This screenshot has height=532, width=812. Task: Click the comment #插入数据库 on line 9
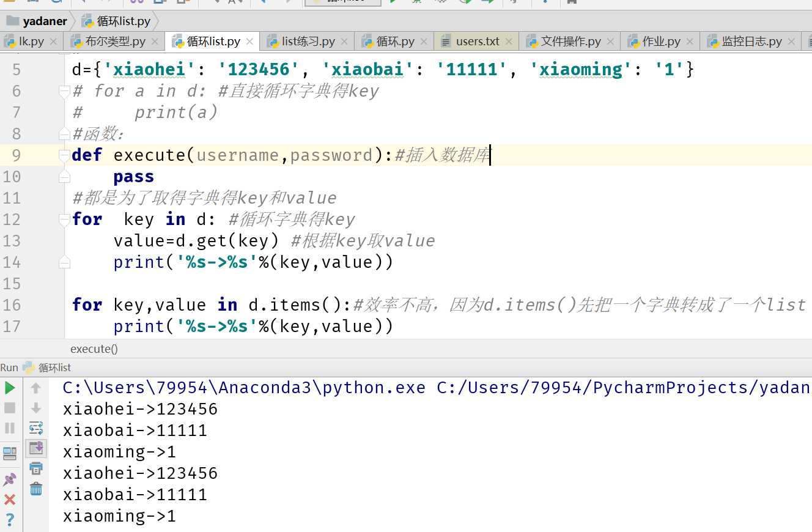[x=442, y=155]
